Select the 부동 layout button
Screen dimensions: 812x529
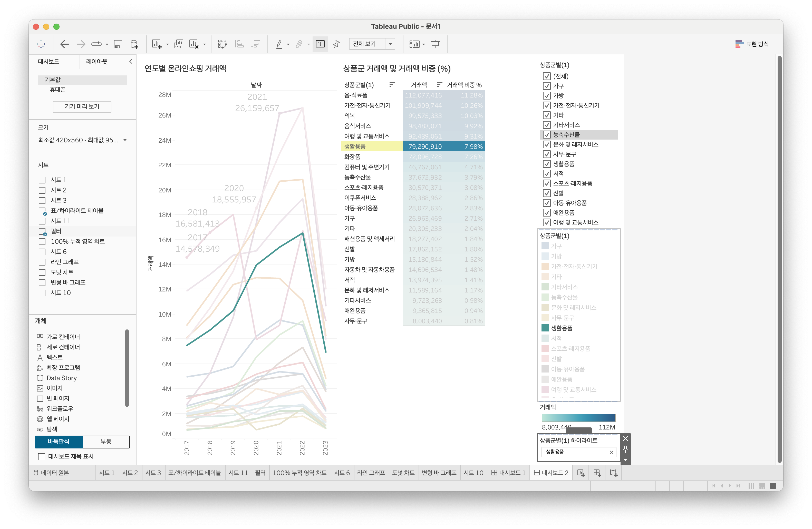[x=106, y=441]
